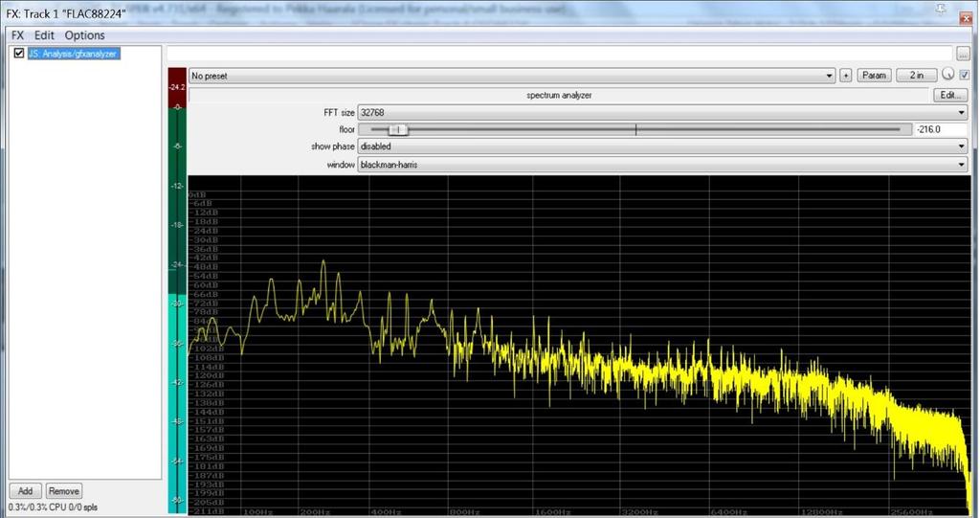The image size is (980, 518).
Task: Click the floor slider handle
Action: point(398,129)
